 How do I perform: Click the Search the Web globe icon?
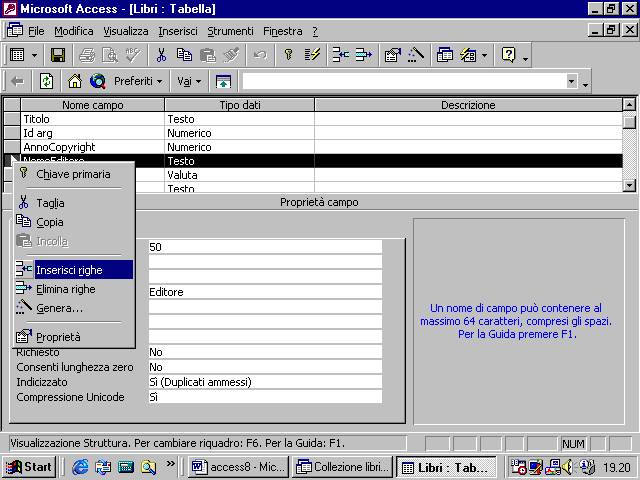click(x=98, y=81)
